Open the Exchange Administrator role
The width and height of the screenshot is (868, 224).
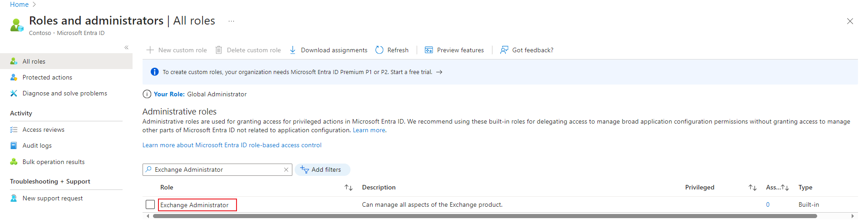(x=194, y=205)
